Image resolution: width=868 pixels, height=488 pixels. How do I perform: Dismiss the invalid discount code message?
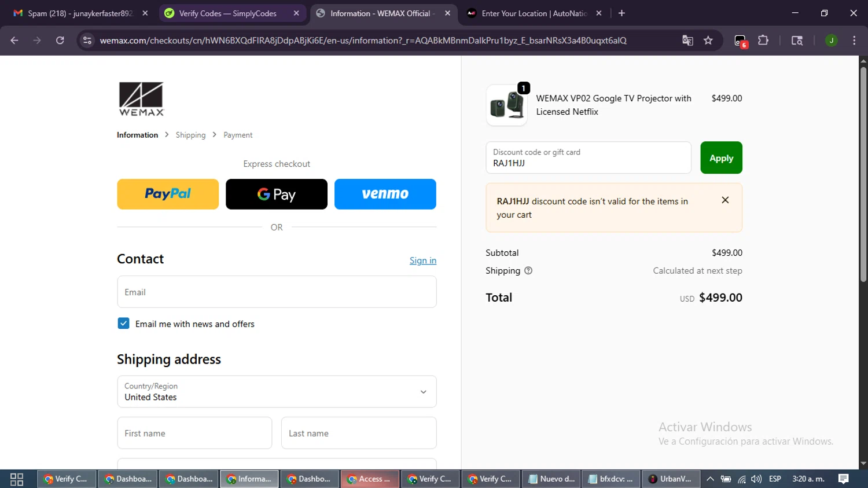click(x=725, y=200)
